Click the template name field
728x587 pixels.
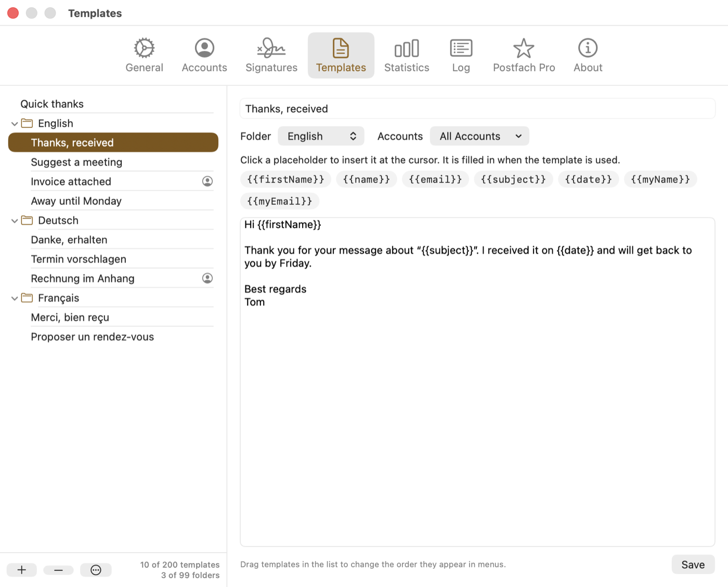pyautogui.click(x=477, y=109)
